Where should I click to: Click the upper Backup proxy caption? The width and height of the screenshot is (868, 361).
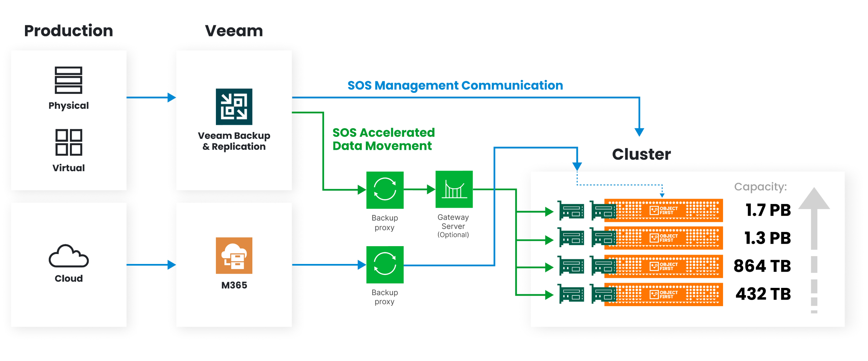385,223
